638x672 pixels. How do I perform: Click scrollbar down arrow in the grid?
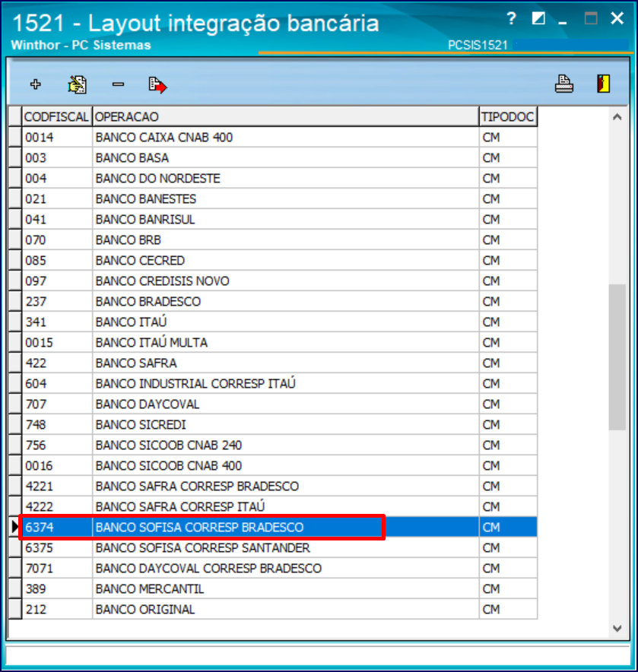(x=617, y=628)
